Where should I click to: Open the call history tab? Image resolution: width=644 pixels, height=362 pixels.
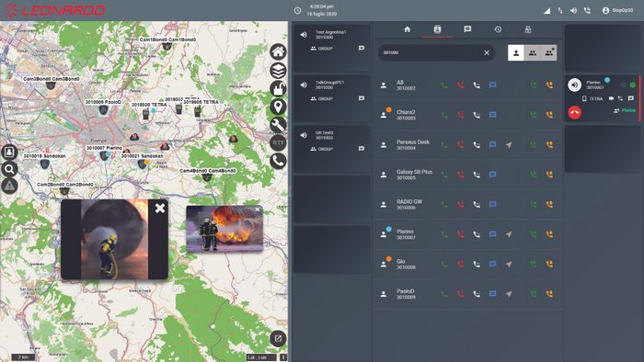[498, 29]
